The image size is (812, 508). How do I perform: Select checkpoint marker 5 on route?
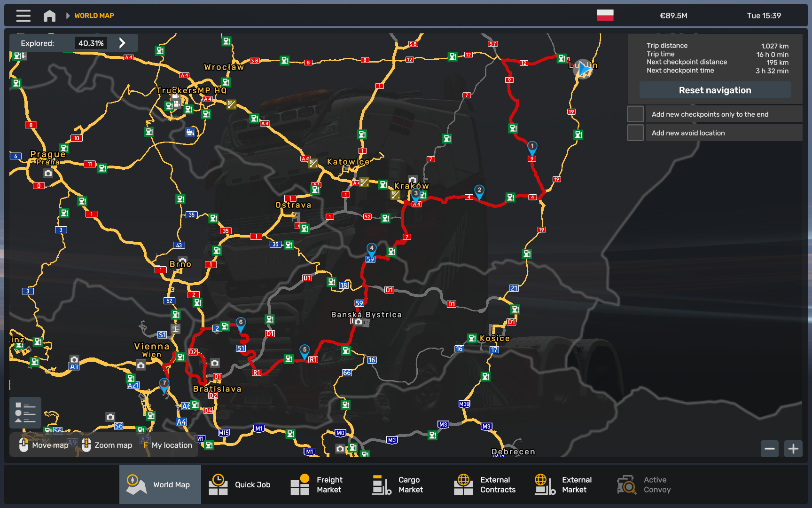[304, 350]
